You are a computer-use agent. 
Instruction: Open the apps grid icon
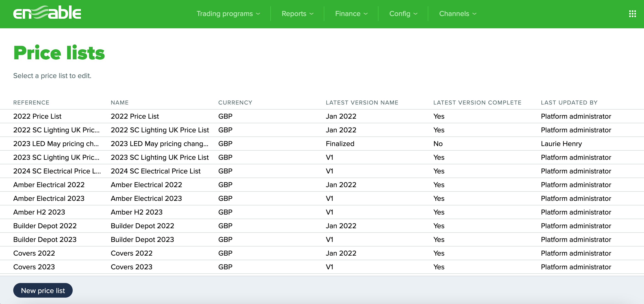(632, 14)
